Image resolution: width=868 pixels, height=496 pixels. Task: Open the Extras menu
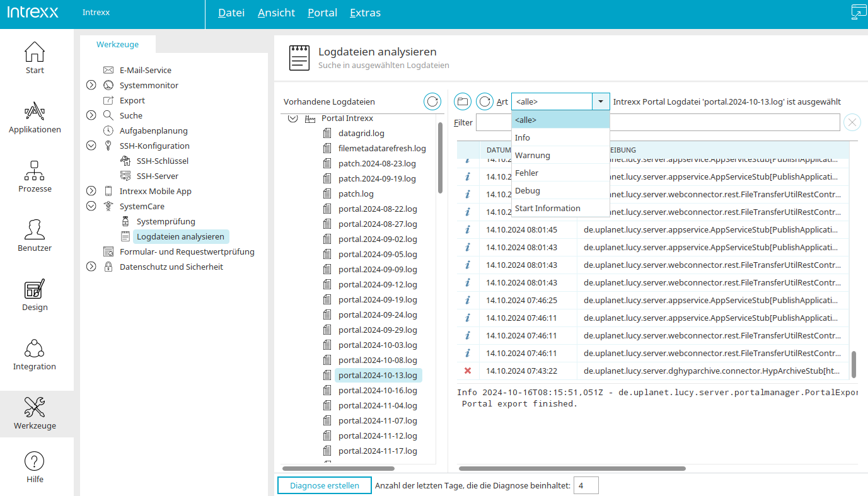(365, 13)
